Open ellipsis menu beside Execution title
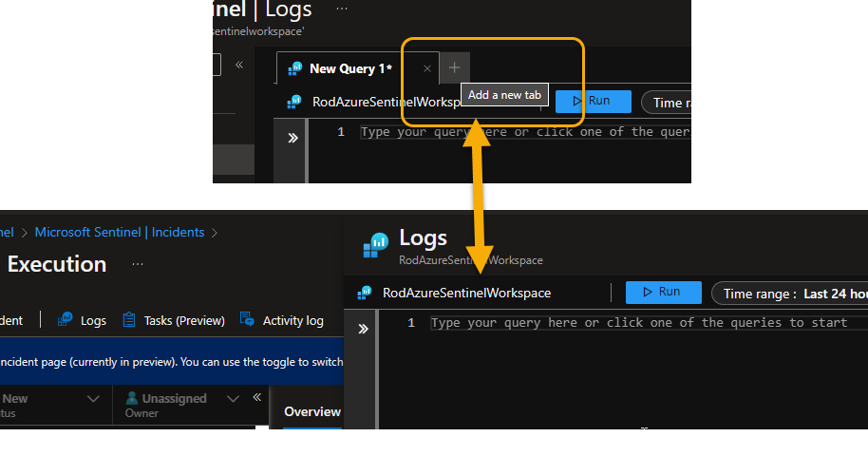Image resolution: width=868 pixels, height=456 pixels. click(x=138, y=264)
